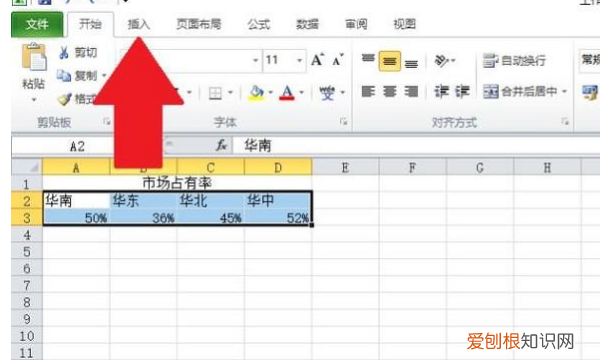Image resolution: width=600 pixels, height=360 pixels.
Task: Switch to the 公式 (Formulas) tab
Action: click(x=258, y=24)
